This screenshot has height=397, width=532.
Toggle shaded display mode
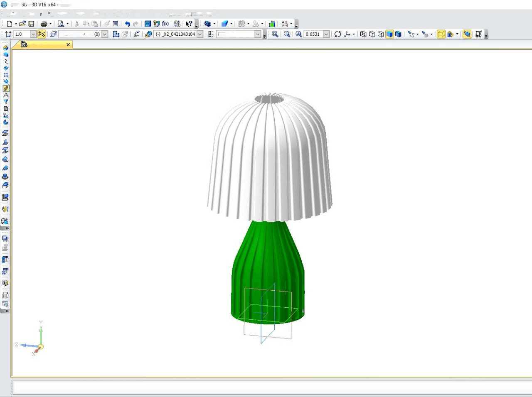pyautogui.click(x=389, y=34)
